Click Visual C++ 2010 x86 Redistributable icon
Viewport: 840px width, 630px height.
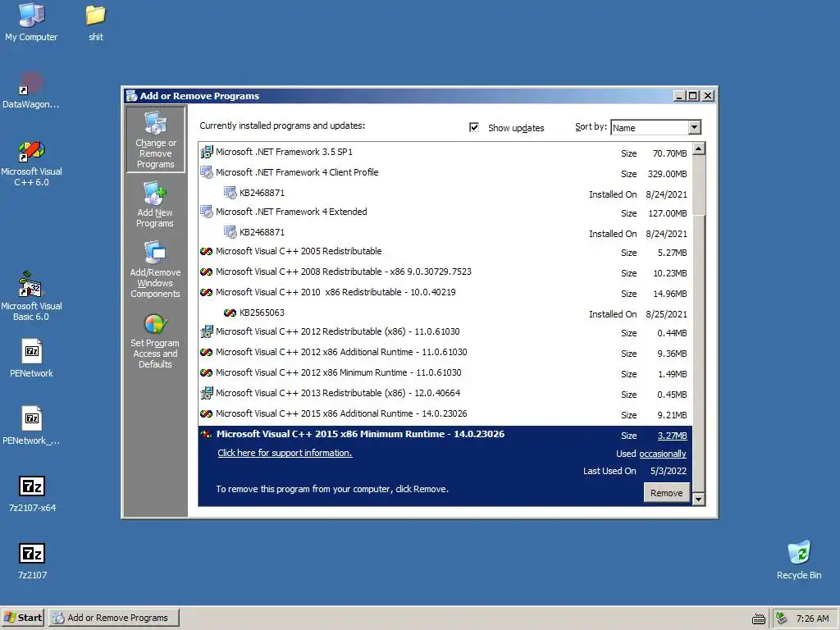[x=206, y=293]
